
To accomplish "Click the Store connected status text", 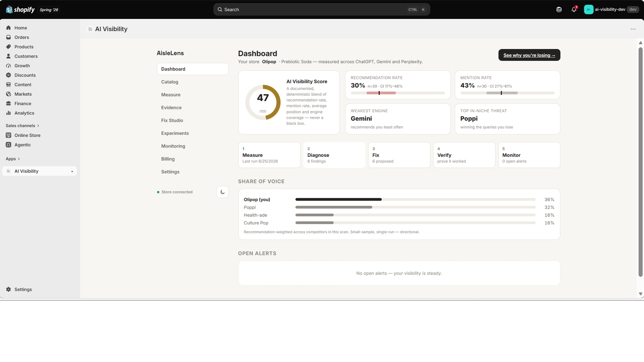I will point(177,192).
